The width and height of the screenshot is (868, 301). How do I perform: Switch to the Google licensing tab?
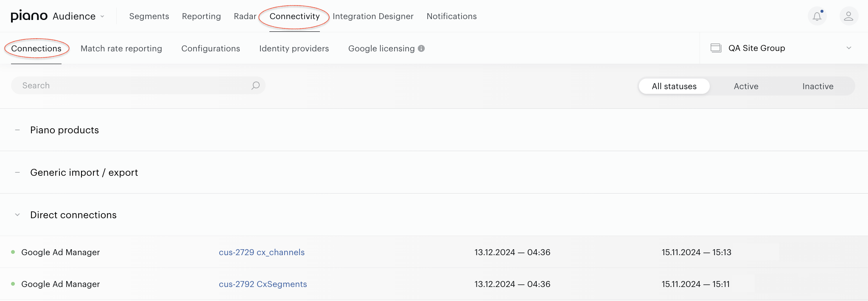point(381,48)
